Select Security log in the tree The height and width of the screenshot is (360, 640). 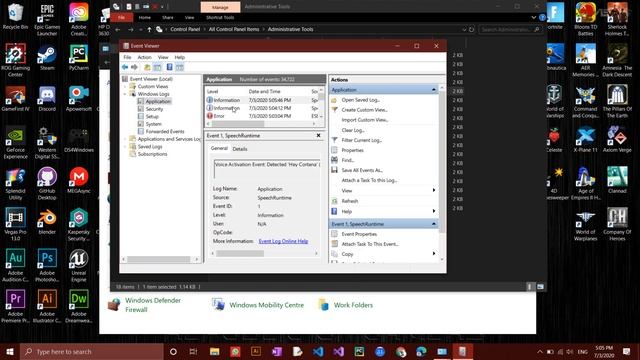[154, 109]
